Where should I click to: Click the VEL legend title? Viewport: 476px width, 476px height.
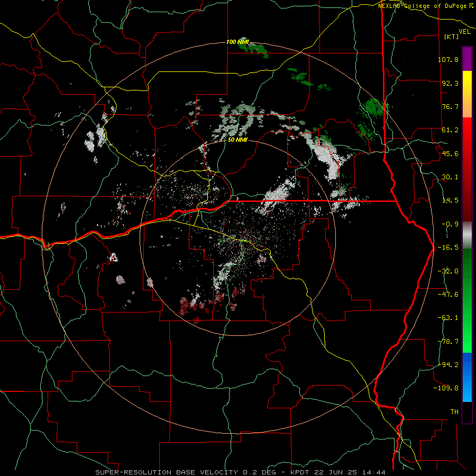point(464,32)
